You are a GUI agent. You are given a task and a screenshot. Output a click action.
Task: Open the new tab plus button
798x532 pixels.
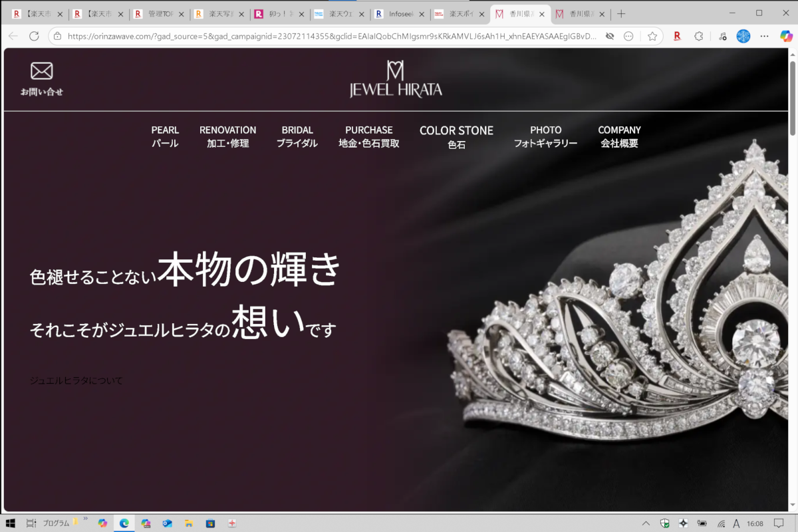click(x=621, y=14)
